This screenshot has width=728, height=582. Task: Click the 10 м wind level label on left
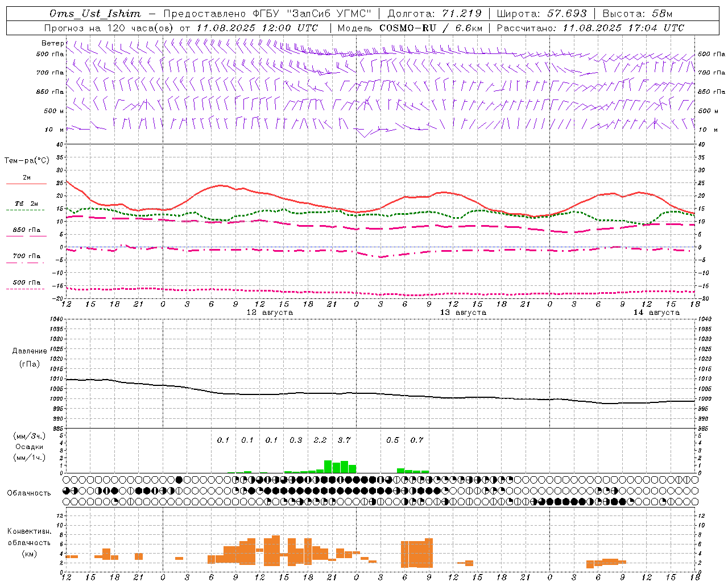click(54, 130)
